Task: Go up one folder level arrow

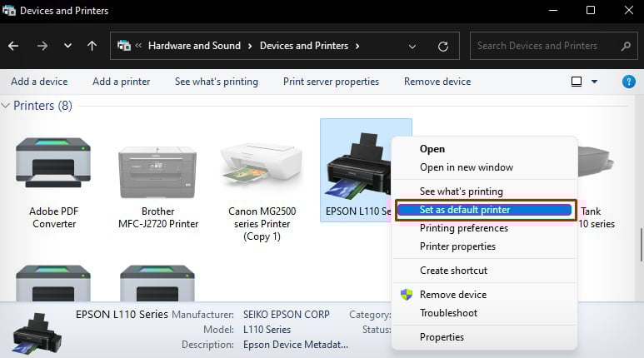Action: point(92,46)
